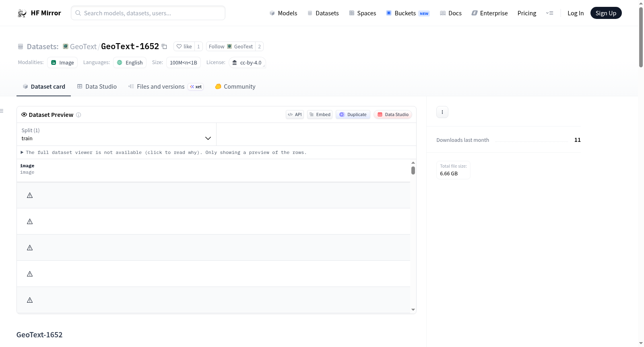Click the preview scrollbar up arrow
Image resolution: width=644 pixels, height=347 pixels.
[x=413, y=162]
